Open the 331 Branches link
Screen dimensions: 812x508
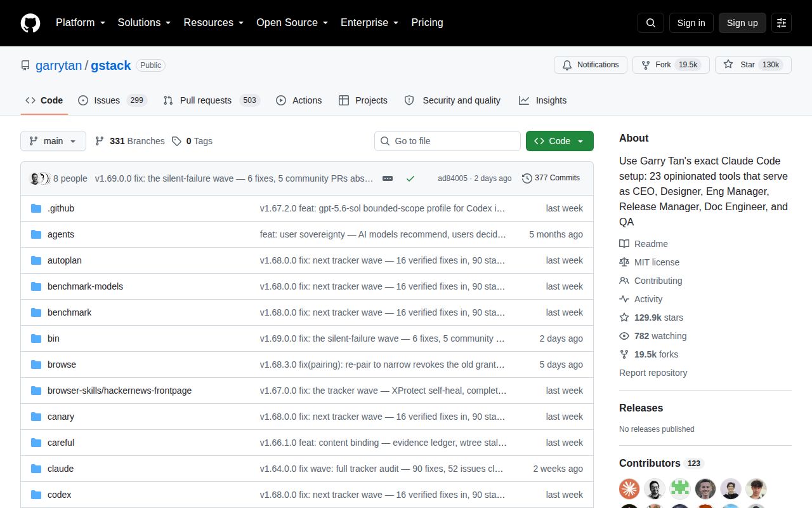129,141
